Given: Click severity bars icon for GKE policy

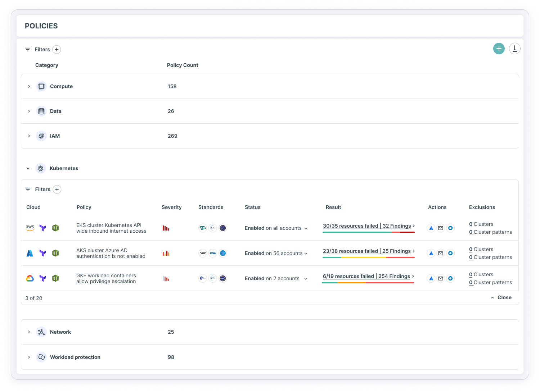Looking at the screenshot, I should coord(166,278).
